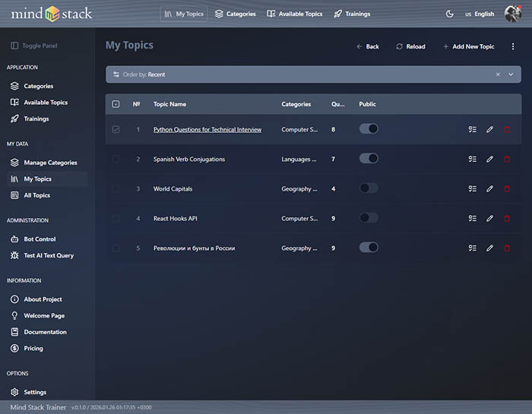Open the English language selector

coord(480,14)
